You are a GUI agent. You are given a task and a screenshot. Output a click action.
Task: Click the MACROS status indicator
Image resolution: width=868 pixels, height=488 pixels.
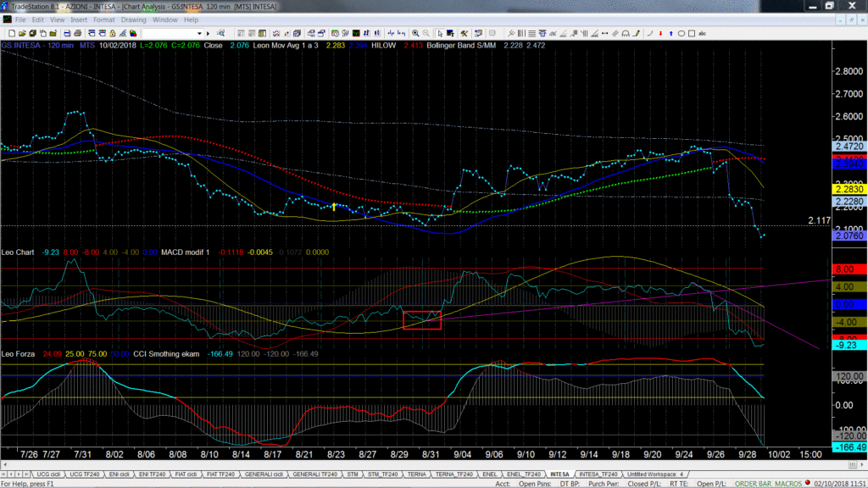coord(788,484)
